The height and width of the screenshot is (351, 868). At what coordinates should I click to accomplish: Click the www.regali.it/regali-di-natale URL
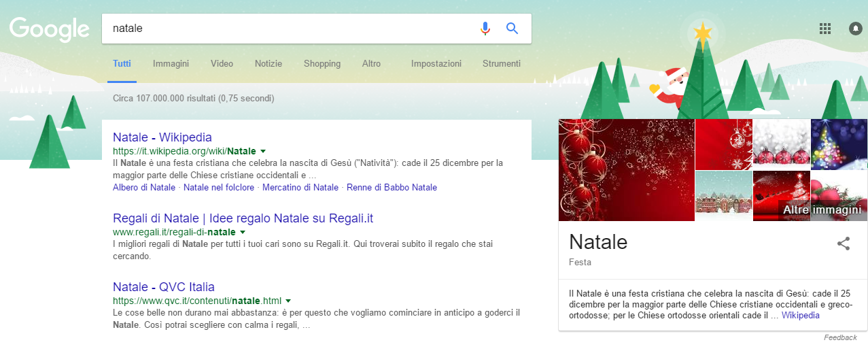pos(174,233)
